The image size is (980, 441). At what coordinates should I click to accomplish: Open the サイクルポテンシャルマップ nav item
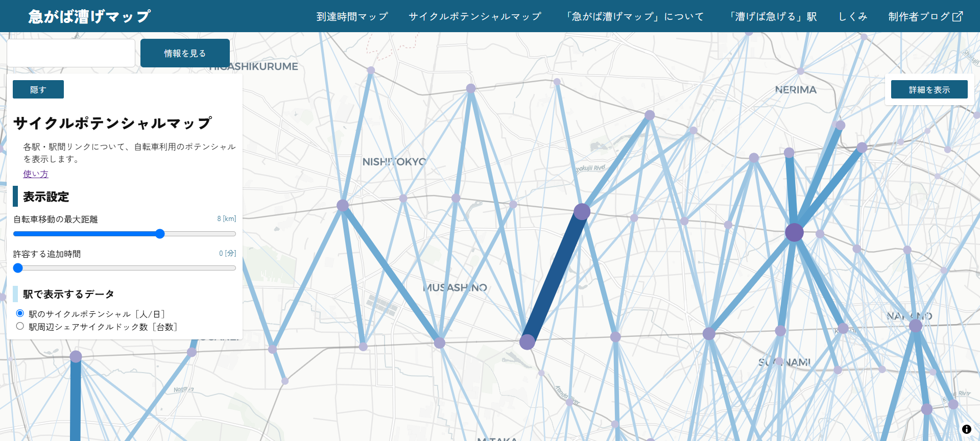click(474, 16)
